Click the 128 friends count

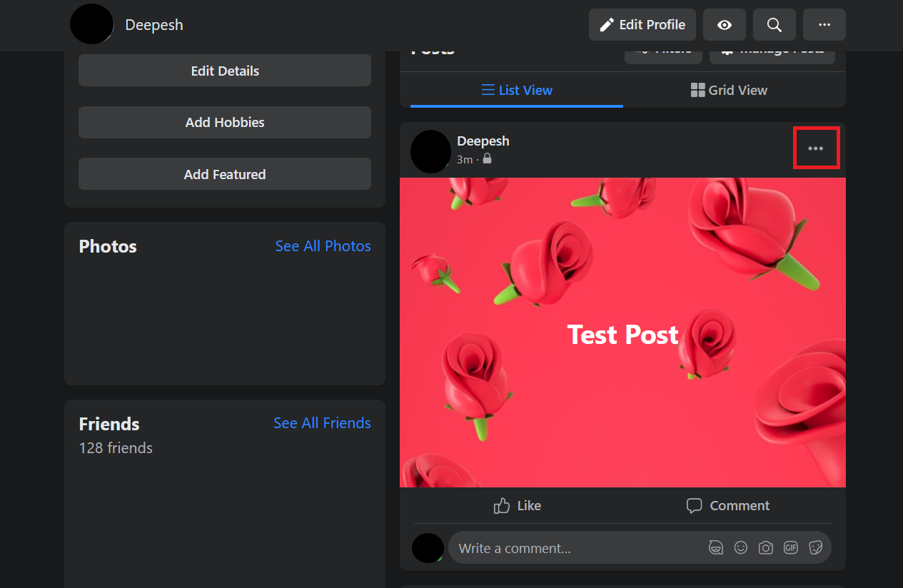tap(116, 448)
